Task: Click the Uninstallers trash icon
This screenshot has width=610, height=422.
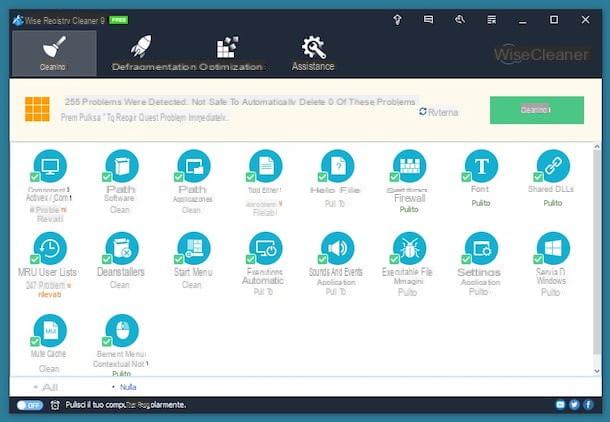Action: [122, 249]
